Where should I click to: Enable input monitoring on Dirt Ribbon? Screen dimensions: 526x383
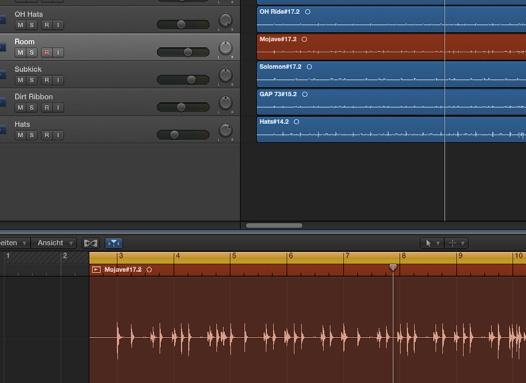pyautogui.click(x=58, y=108)
